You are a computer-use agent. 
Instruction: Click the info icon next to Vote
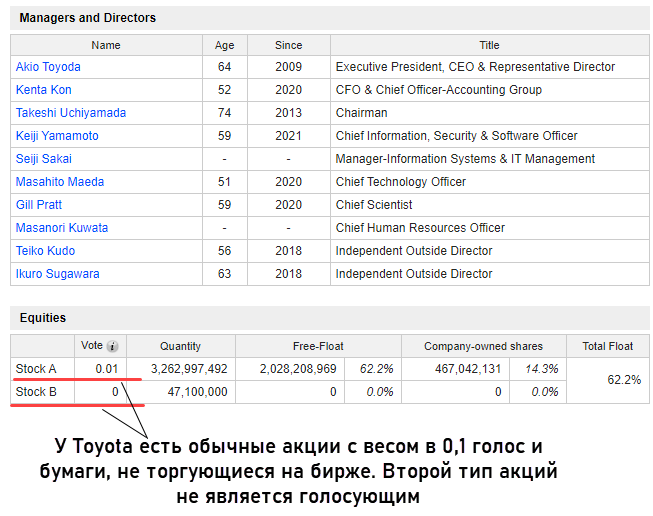(x=113, y=347)
